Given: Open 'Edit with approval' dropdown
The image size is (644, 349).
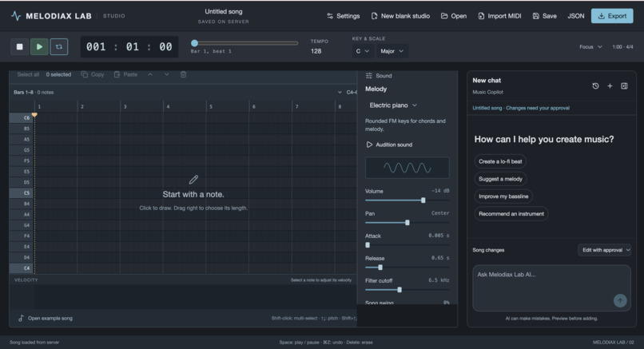Looking at the screenshot, I should click(x=605, y=250).
